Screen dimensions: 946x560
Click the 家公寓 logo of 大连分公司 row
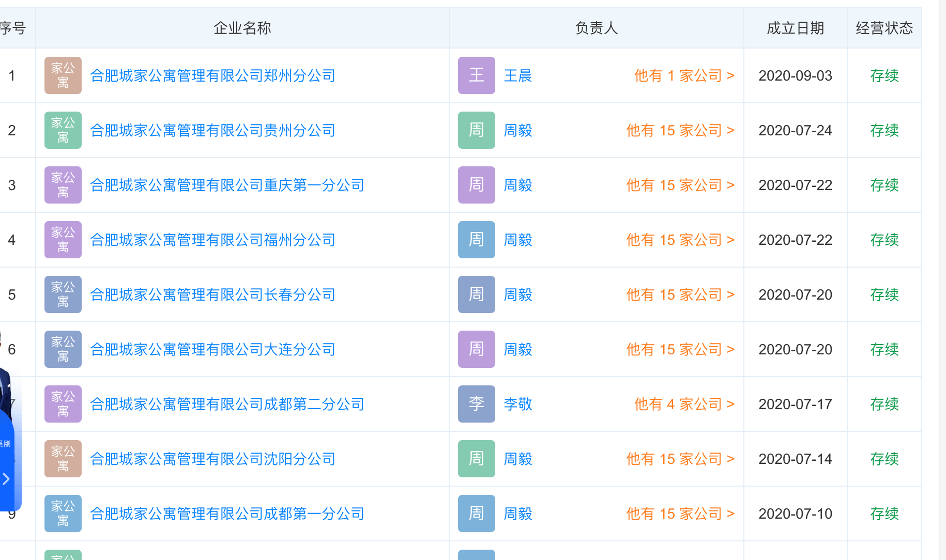click(63, 349)
